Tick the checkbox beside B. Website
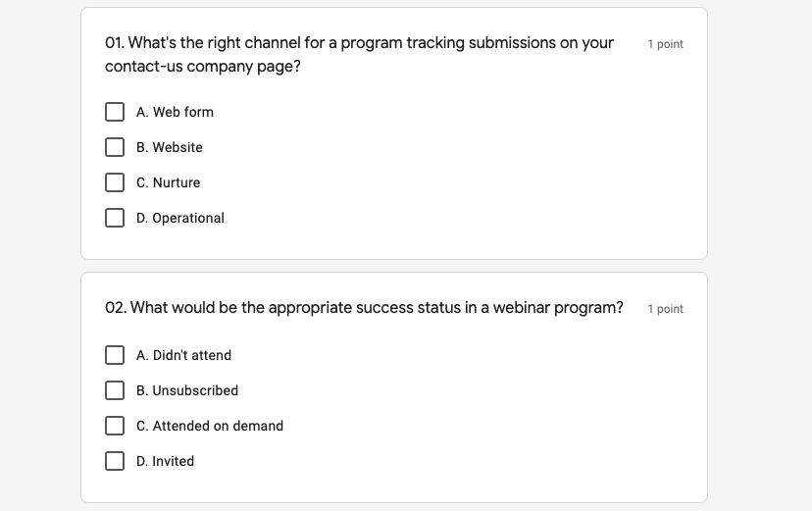 [115, 147]
